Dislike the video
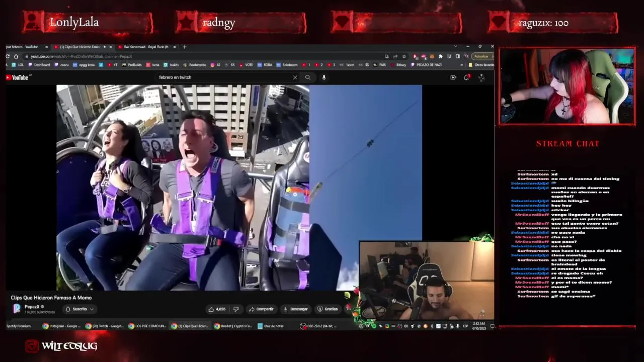This screenshot has height=362, width=644. [x=236, y=309]
